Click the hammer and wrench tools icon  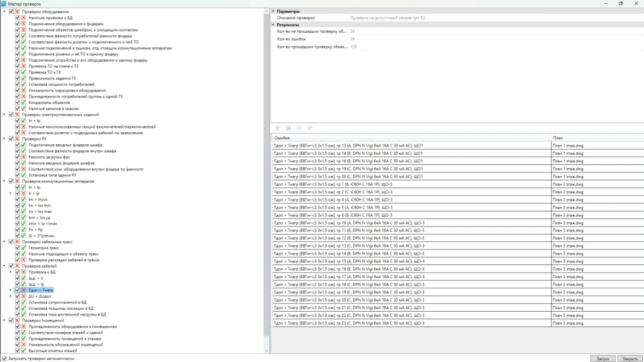(x=309, y=128)
